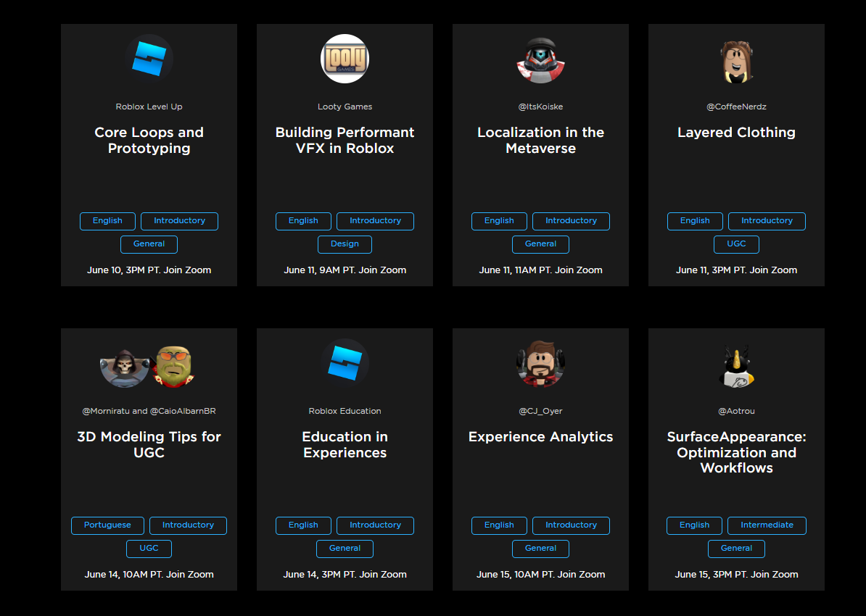
Task: Select the Roblox Education logo icon
Action: (345, 363)
